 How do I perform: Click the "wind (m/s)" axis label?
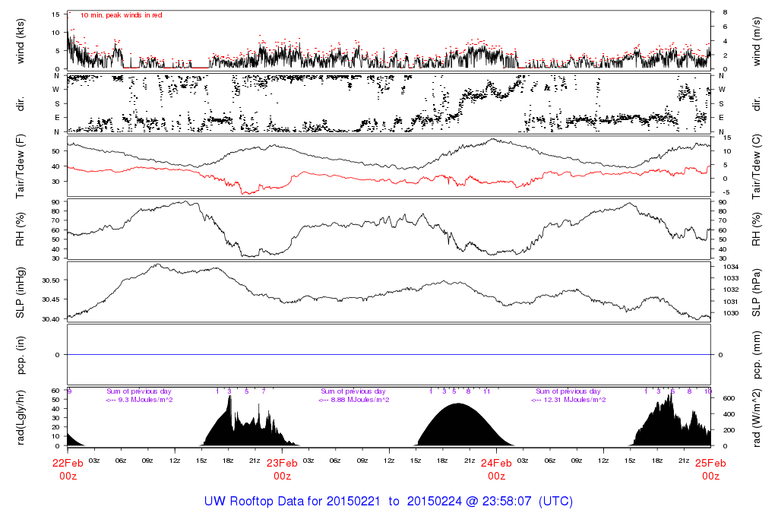pyautogui.click(x=756, y=41)
